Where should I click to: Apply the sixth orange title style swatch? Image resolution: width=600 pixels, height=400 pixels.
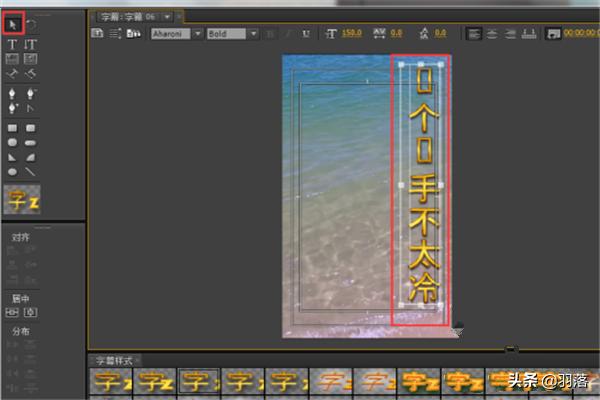pyautogui.click(x=331, y=381)
